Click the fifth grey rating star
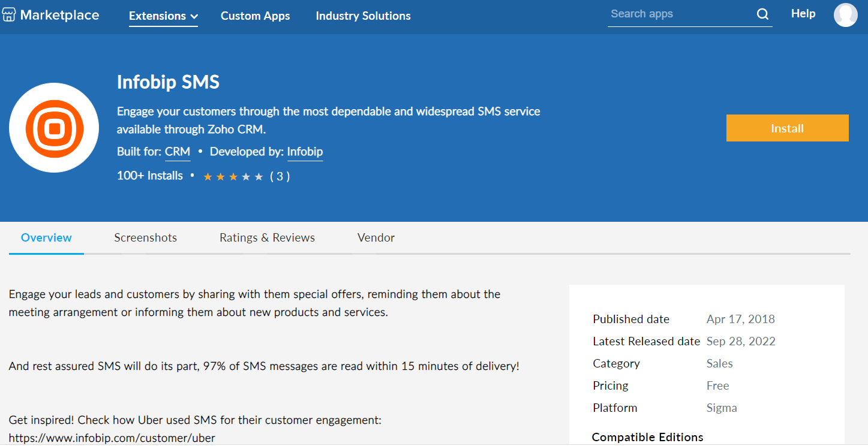The height and width of the screenshot is (446, 868). tap(259, 177)
